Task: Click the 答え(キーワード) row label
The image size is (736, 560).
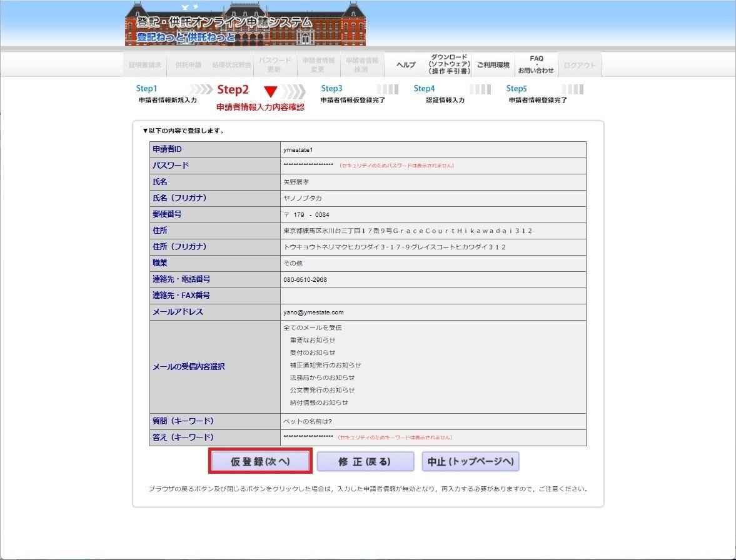Action: pyautogui.click(x=183, y=437)
